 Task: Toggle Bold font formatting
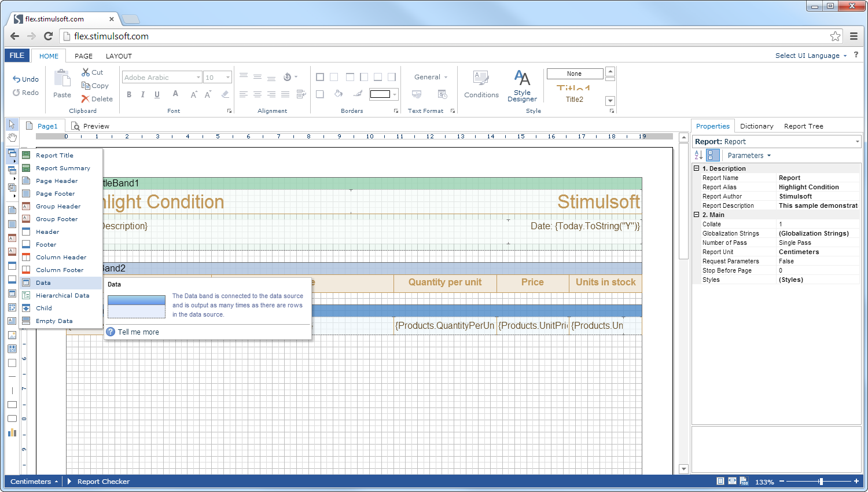[x=128, y=94]
